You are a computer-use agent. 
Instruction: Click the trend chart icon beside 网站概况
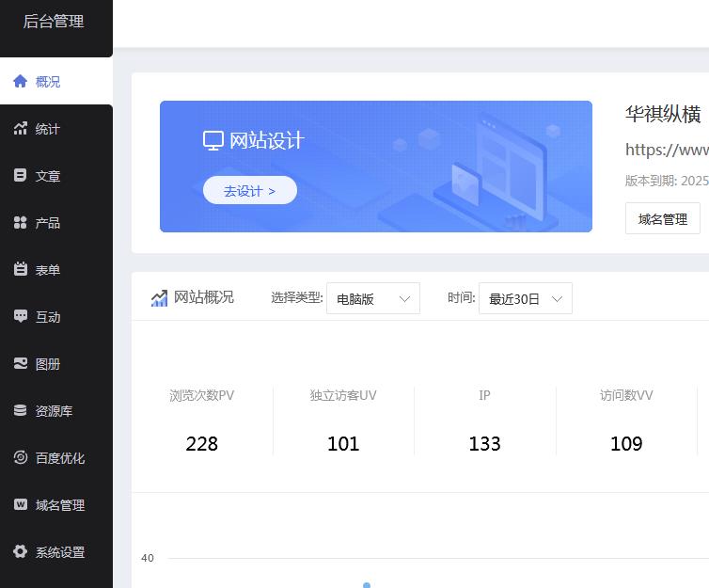coord(159,298)
